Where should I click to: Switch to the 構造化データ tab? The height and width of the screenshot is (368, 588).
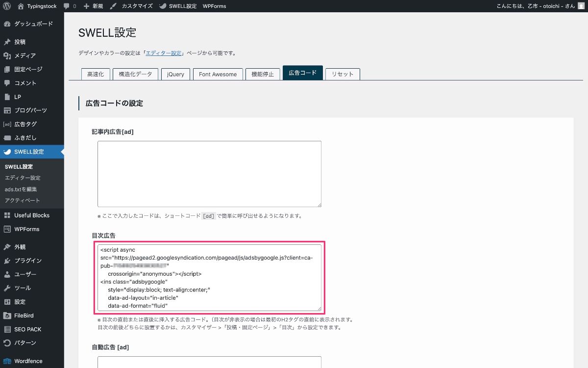[x=135, y=74]
